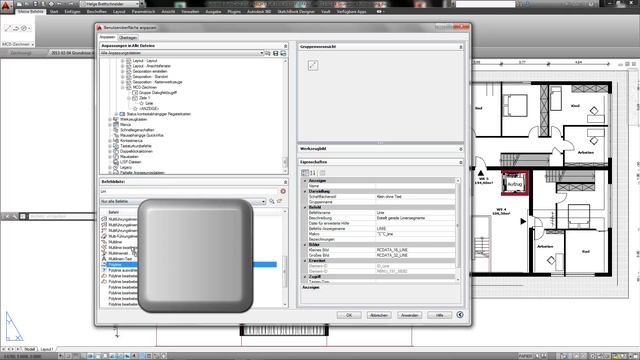Switch properties to the alphabetical sort icon
The width and height of the screenshot is (640, 360).
pyautogui.click(x=313, y=173)
